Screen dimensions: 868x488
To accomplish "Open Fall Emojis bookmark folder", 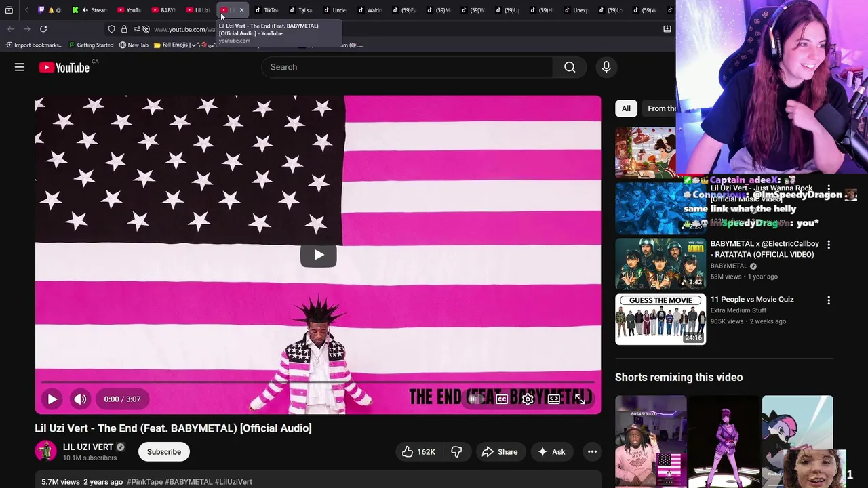I will (184, 45).
